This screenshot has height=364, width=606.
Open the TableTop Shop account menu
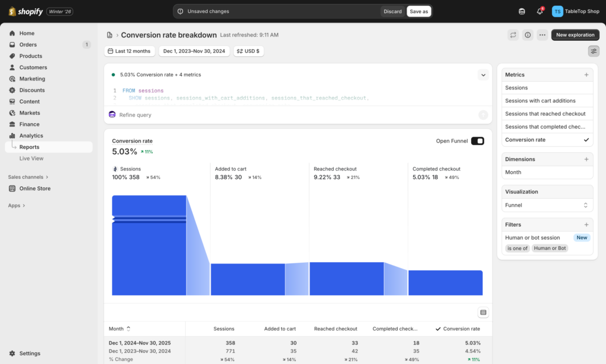(x=575, y=11)
